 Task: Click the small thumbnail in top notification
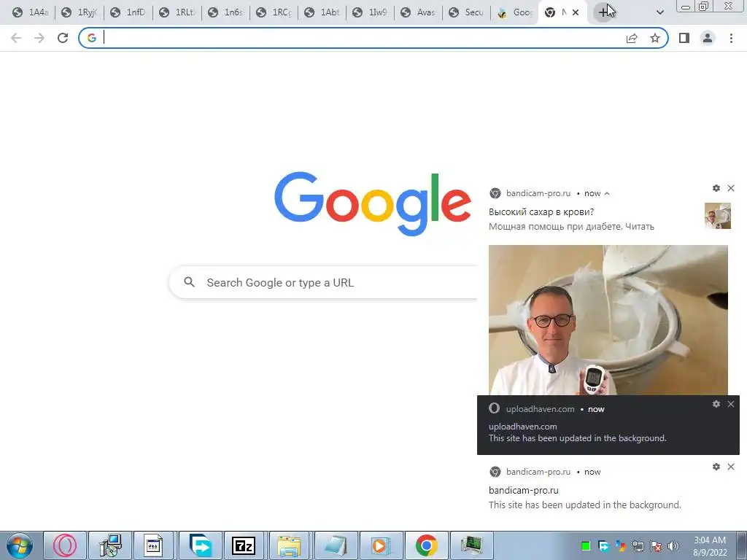coord(718,216)
